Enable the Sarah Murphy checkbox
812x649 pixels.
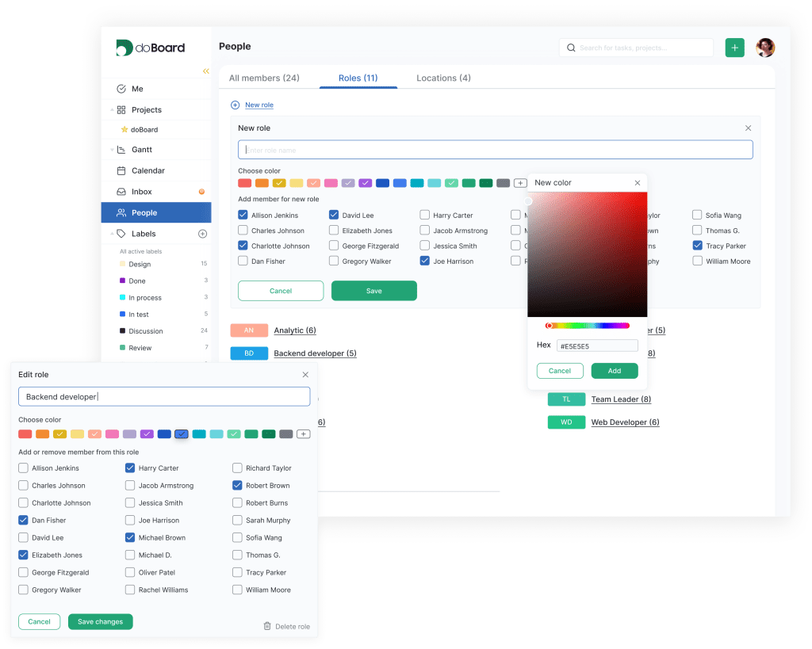pos(236,520)
